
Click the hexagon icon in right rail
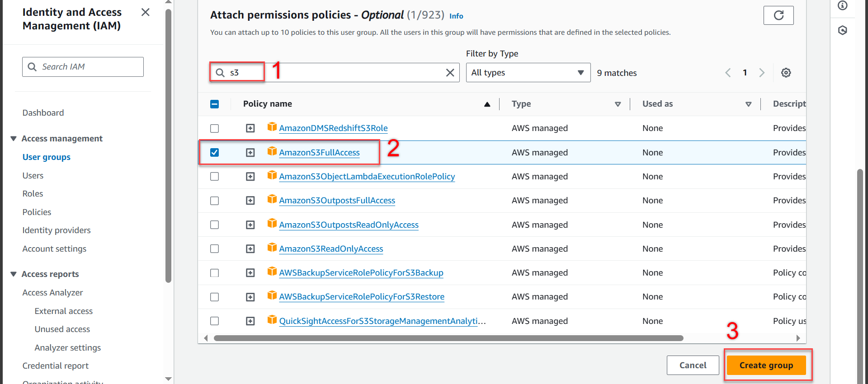click(843, 30)
